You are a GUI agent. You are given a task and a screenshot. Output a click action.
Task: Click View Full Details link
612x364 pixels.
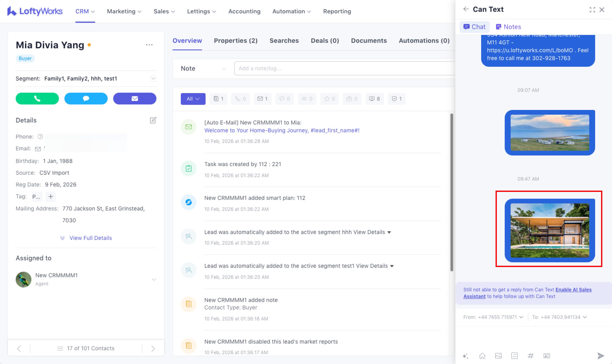click(x=90, y=238)
